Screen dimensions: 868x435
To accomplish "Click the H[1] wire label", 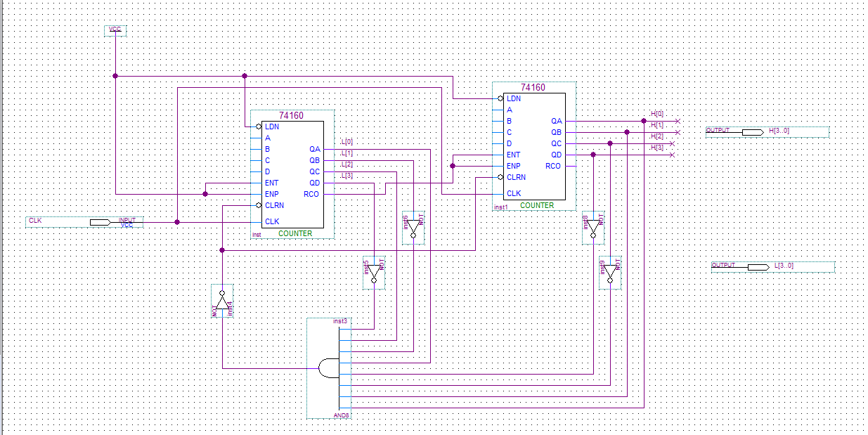I will click(657, 125).
